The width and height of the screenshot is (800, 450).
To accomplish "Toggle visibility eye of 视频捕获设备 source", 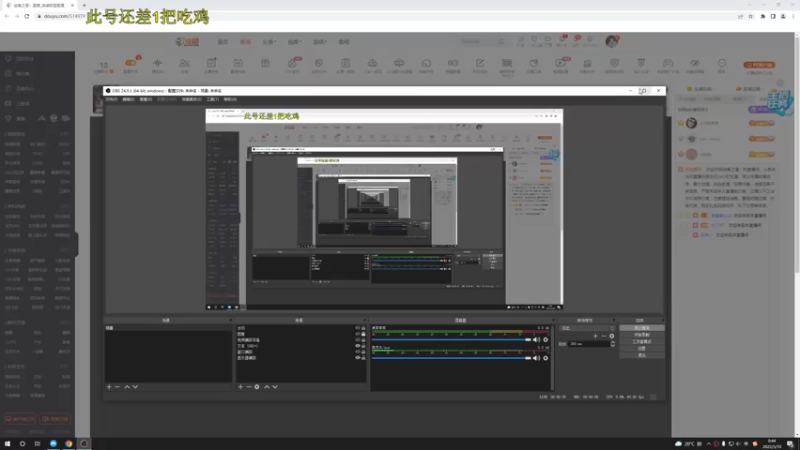I will (358, 340).
